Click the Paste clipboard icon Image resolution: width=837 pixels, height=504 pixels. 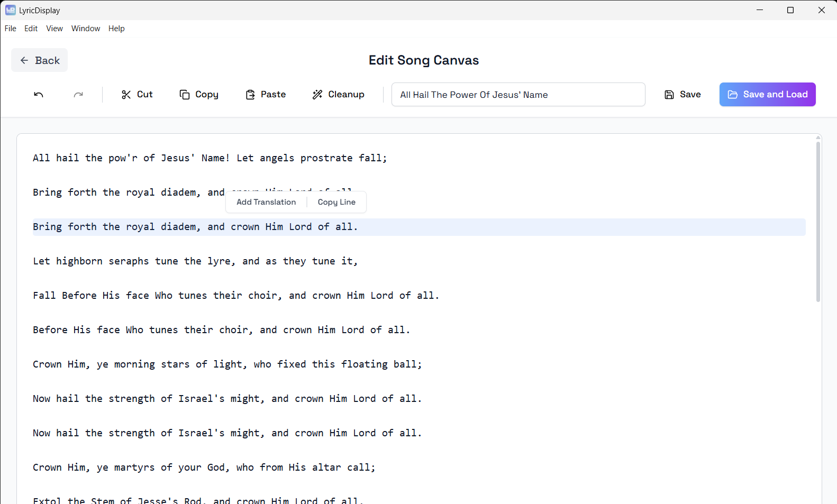[250, 95]
